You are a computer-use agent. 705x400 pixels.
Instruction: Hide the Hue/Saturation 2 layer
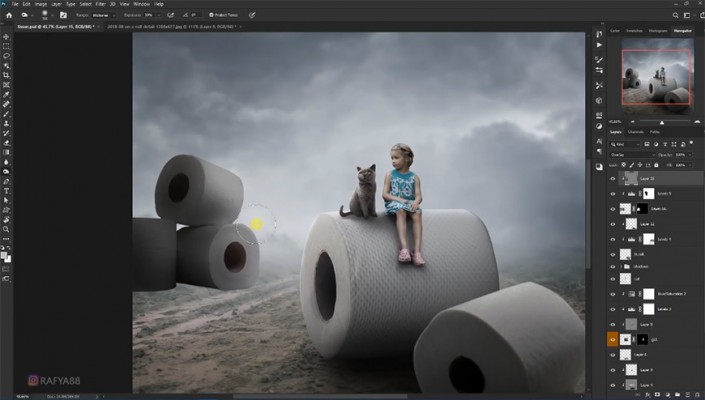coord(612,294)
